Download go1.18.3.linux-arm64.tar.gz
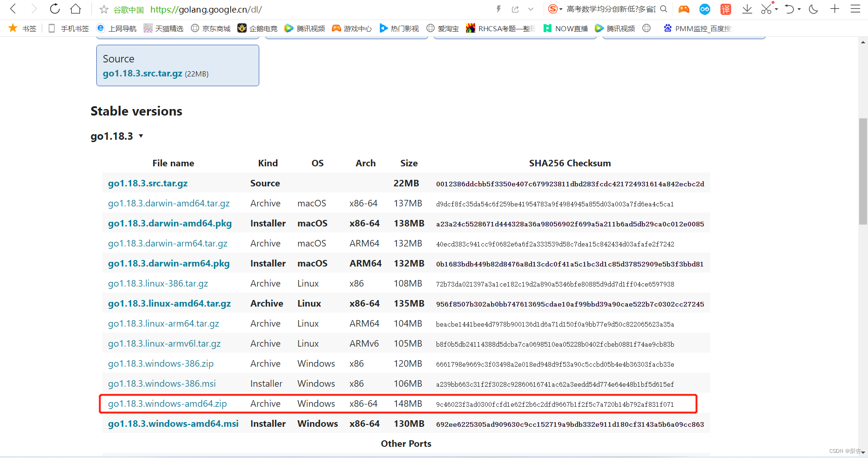 (163, 324)
